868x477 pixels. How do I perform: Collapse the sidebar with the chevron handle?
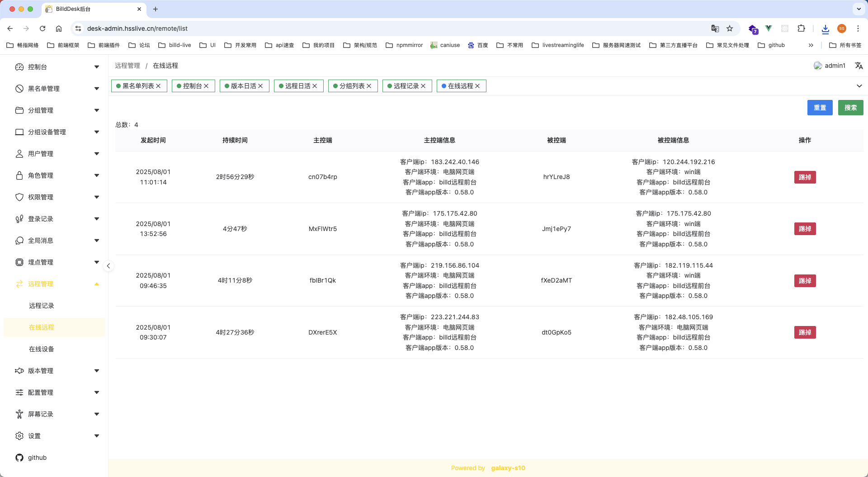(108, 266)
